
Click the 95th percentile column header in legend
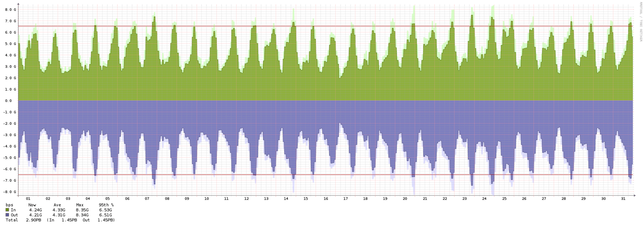106,205
